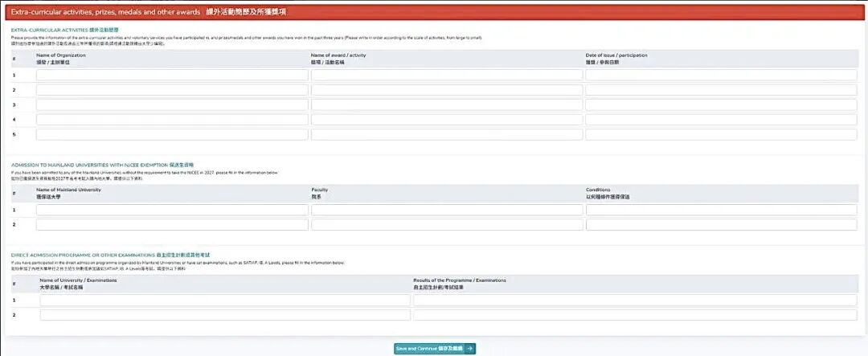Screen dimensions: 868x356
Task: Select Date of issue / participation field, row 5
Action: click(x=721, y=134)
